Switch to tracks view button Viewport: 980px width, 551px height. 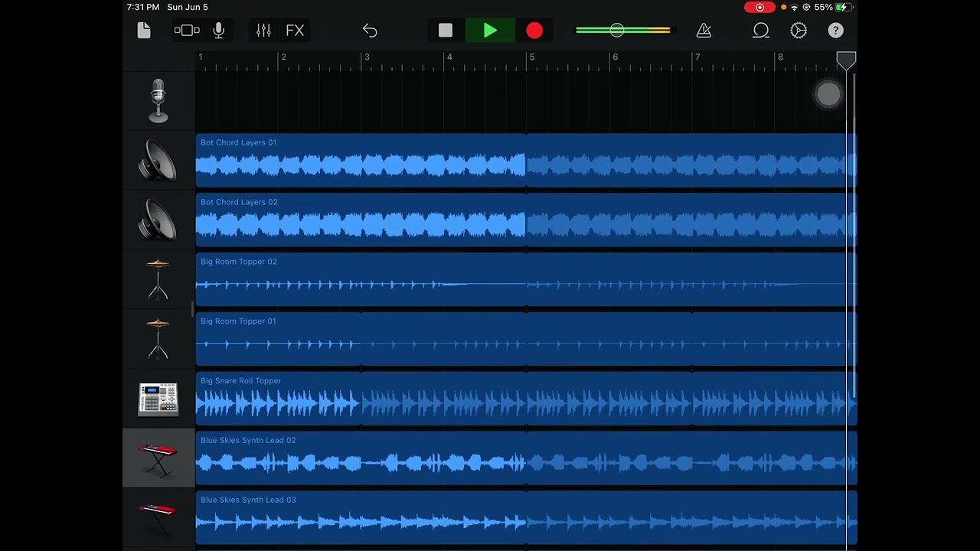click(187, 31)
